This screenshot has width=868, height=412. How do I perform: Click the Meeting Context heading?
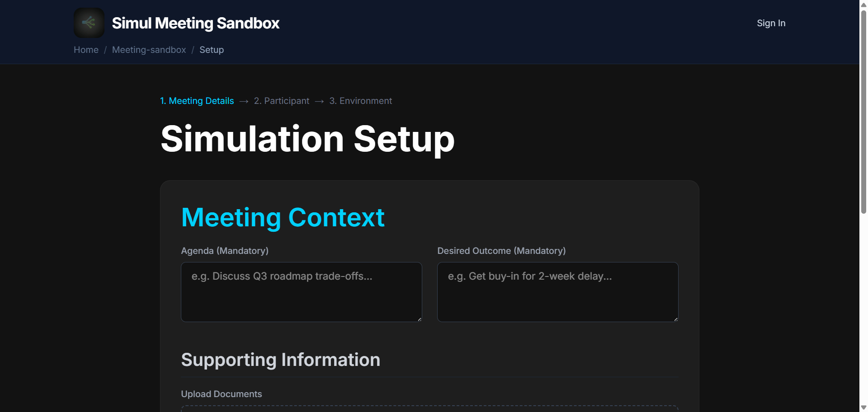coord(283,217)
